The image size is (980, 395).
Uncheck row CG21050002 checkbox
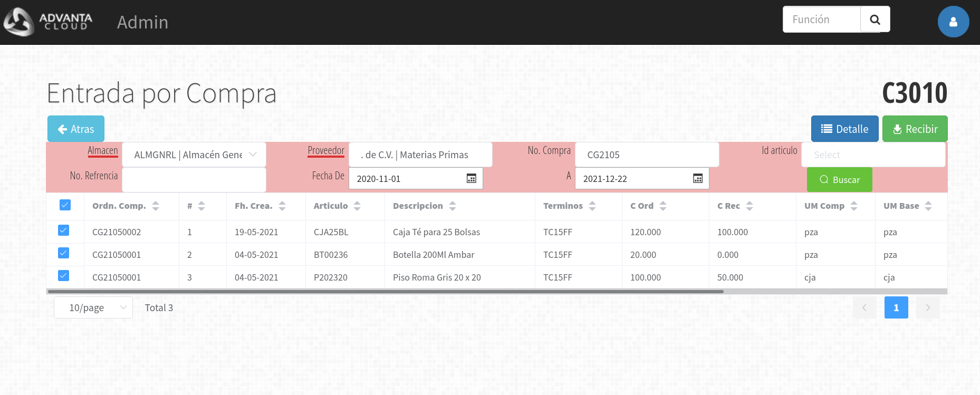[x=63, y=230]
